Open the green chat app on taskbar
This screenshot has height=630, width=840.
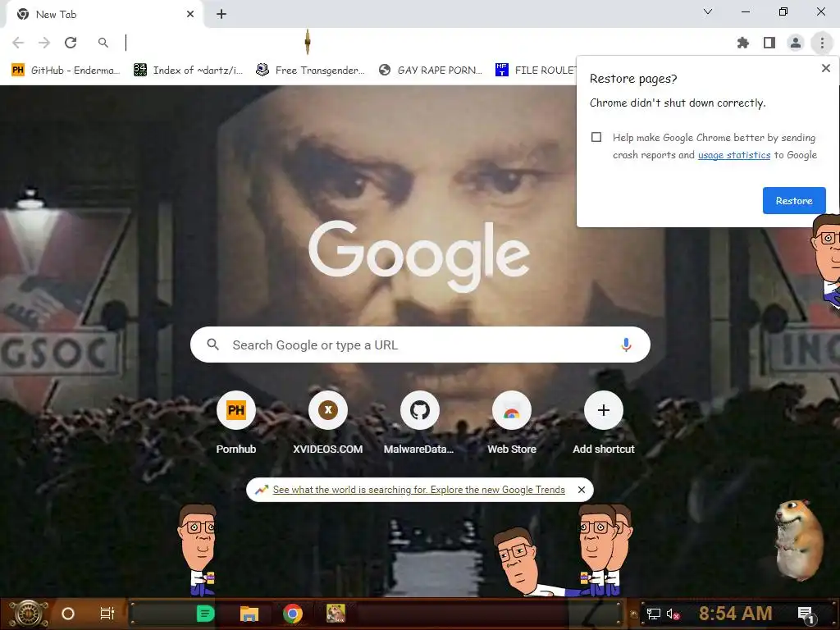pyautogui.click(x=205, y=614)
